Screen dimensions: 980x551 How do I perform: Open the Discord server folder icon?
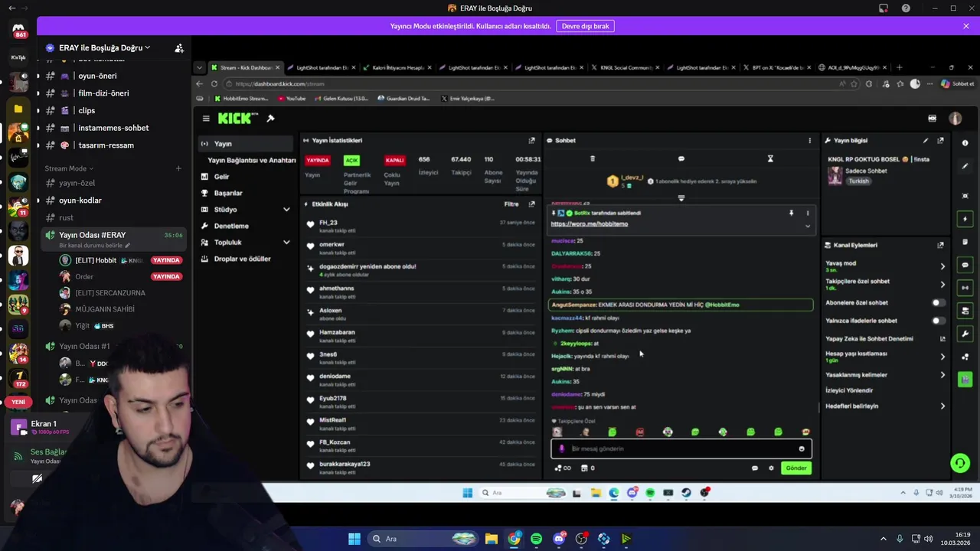18,109
